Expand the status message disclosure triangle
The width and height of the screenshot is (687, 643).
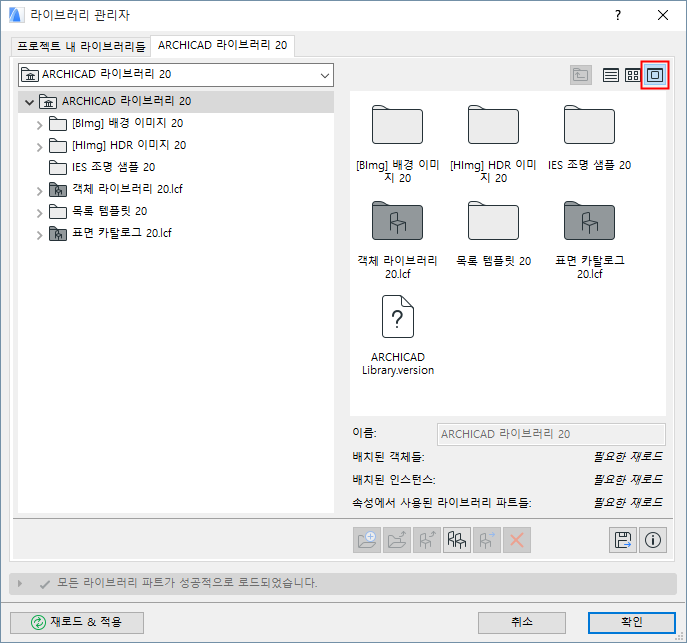[x=20, y=583]
